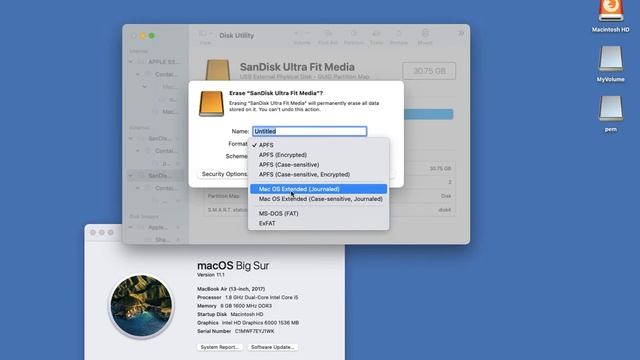This screenshot has height=360, width=640.
Task: Collapse the first external SanDis... disk
Action: (131, 138)
